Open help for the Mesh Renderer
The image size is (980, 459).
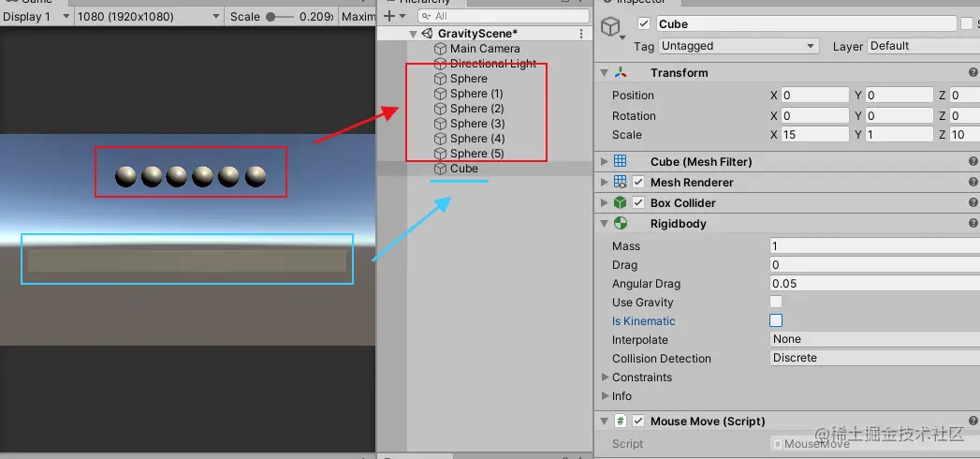pyautogui.click(x=973, y=182)
